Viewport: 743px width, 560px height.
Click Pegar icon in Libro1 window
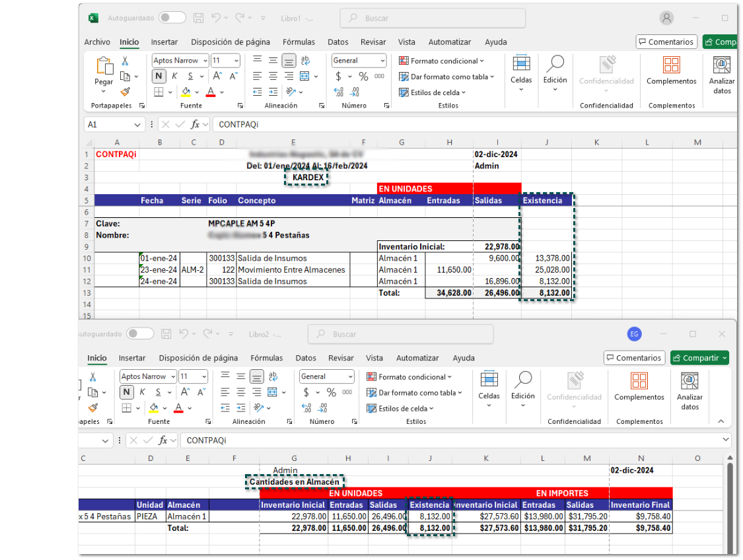point(104,66)
